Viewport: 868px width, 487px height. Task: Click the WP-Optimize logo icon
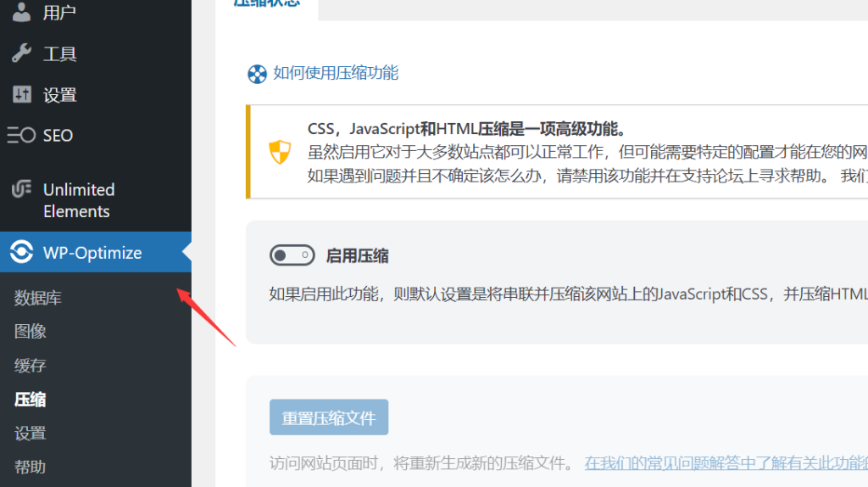(x=21, y=252)
